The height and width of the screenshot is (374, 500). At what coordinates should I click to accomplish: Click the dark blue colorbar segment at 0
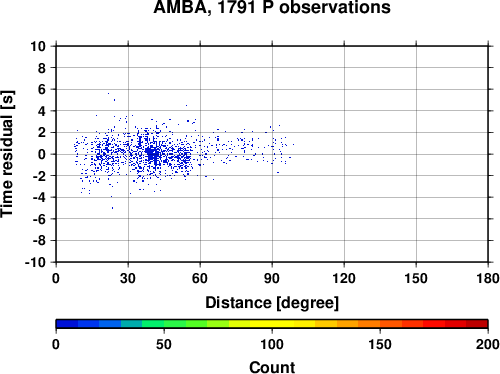pos(67,324)
